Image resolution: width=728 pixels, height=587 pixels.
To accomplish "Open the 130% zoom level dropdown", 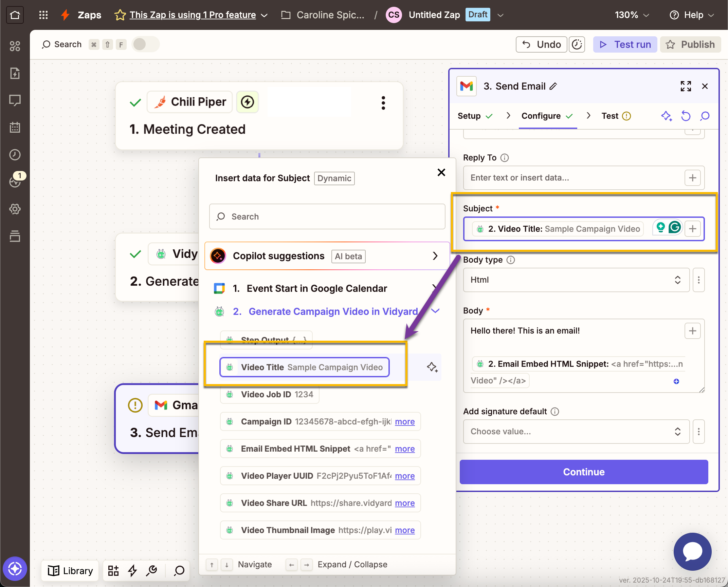I will pos(632,15).
